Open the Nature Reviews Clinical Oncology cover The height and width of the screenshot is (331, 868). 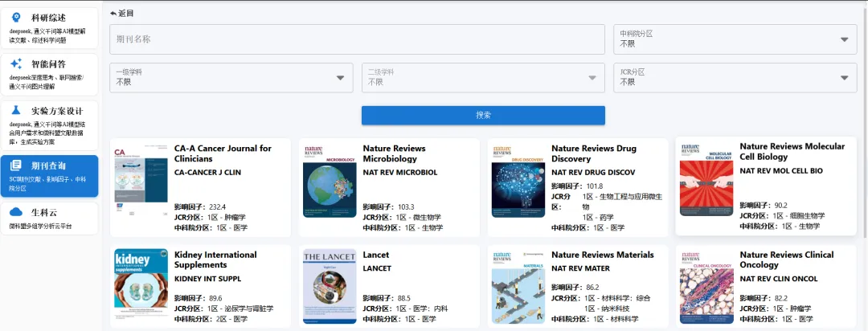coord(707,286)
